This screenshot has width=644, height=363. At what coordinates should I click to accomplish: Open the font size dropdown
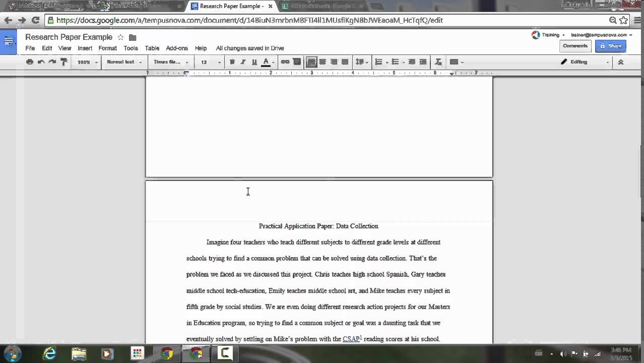pyautogui.click(x=211, y=62)
